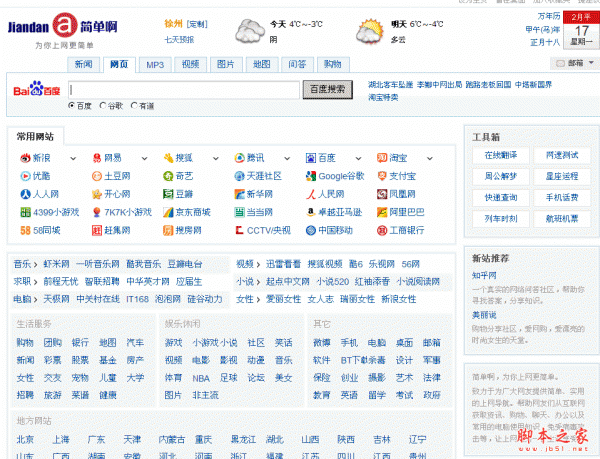
Task: Open the Youku (优酷) icon
Action: pos(25,176)
